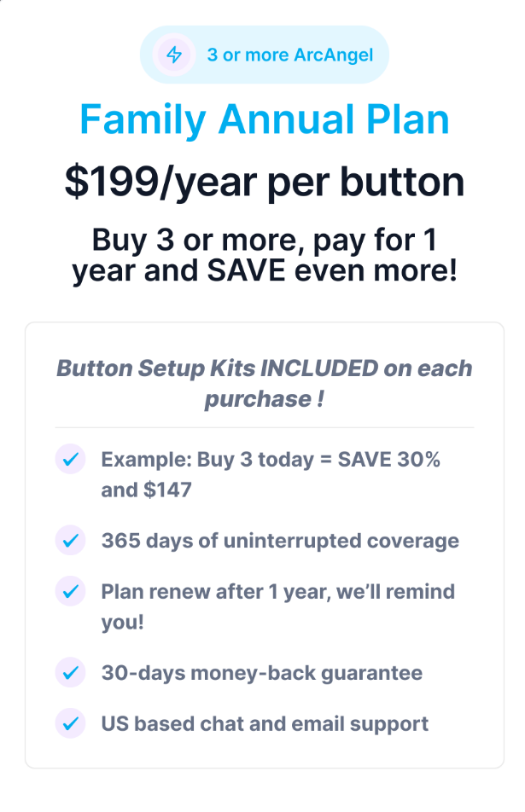Click the lightning bolt icon in the badge
The width and height of the screenshot is (525, 812).
(174, 55)
